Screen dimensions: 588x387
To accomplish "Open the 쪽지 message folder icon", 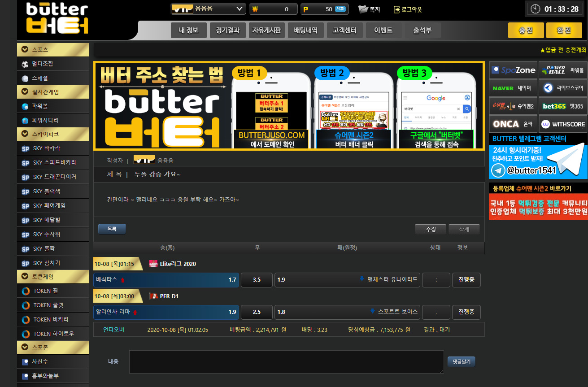I will [x=363, y=9].
